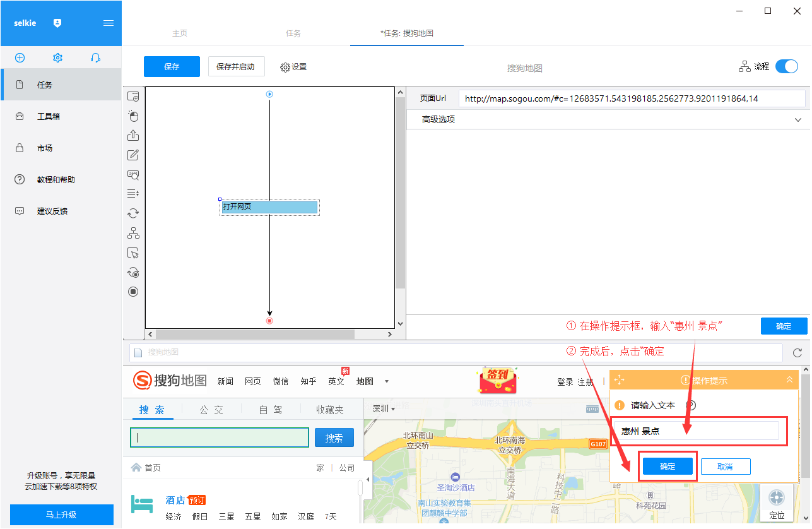Switch to the 任务 tab at top

293,33
